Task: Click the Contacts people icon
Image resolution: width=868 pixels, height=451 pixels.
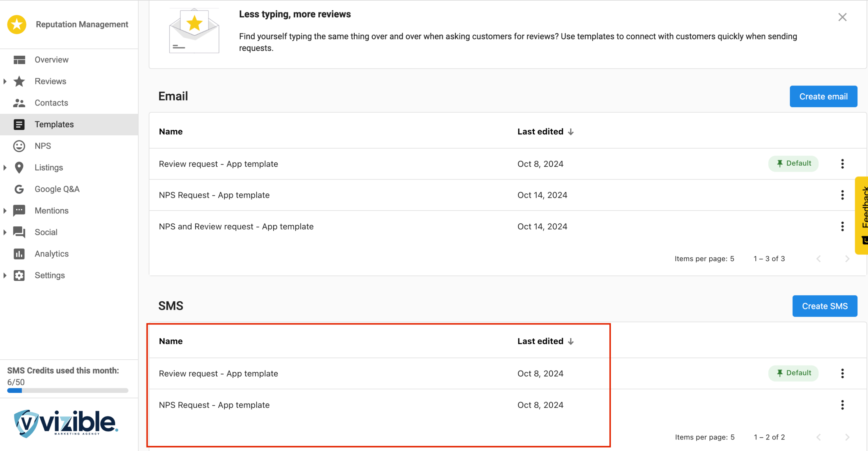Action: [19, 103]
